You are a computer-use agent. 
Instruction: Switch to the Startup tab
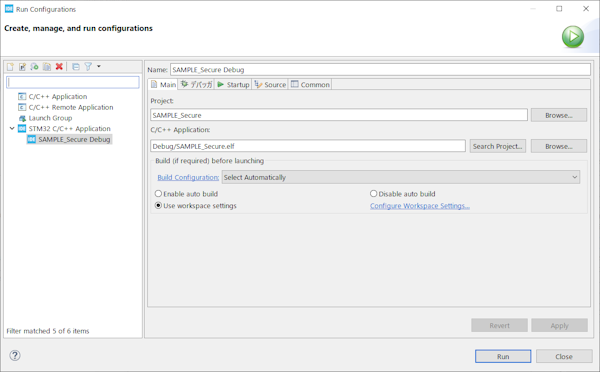click(233, 85)
